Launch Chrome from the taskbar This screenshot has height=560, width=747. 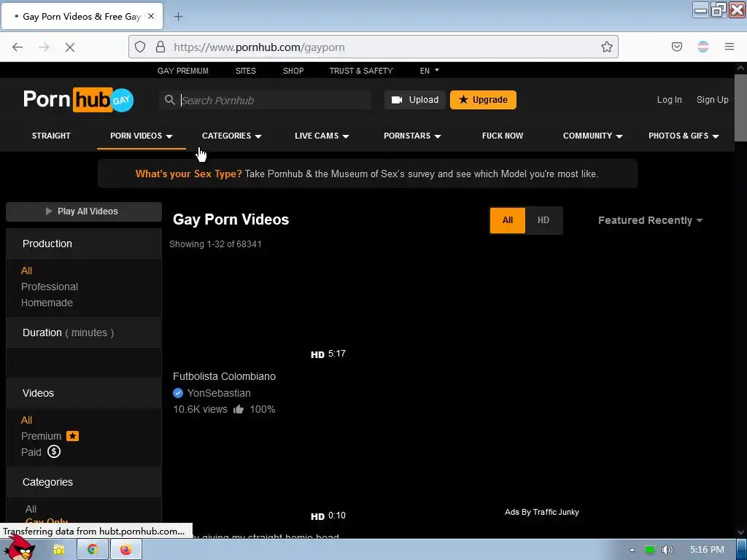tap(93, 550)
